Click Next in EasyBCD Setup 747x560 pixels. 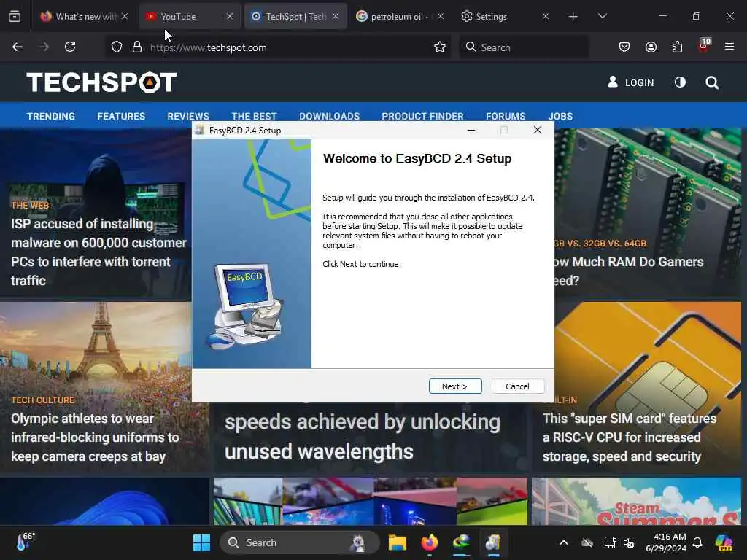[x=455, y=386]
